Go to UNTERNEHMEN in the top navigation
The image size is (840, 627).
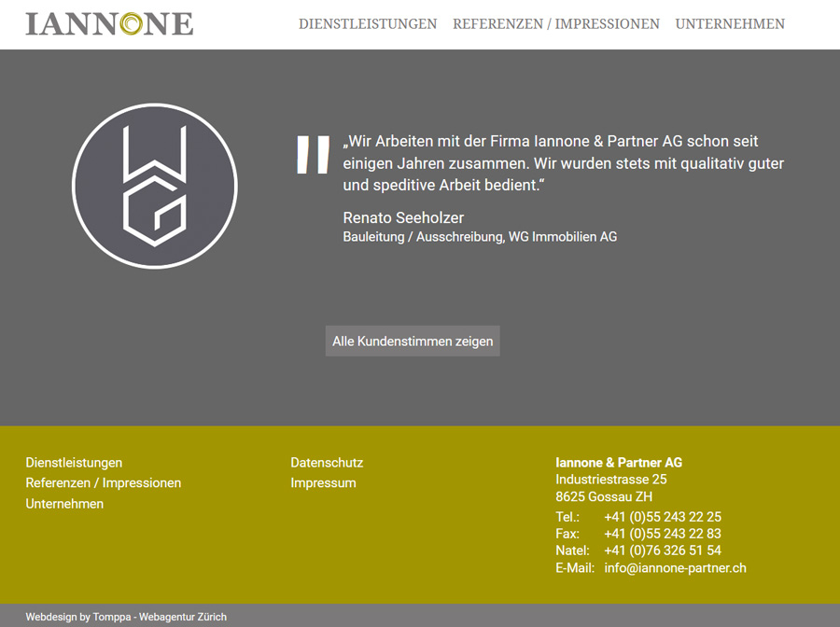[730, 24]
